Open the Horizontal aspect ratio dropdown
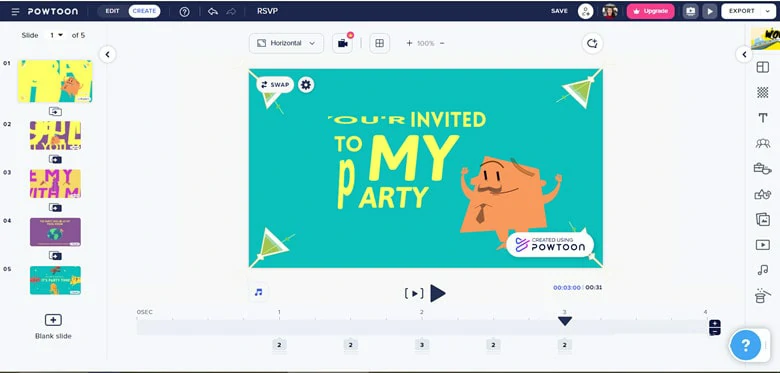The height and width of the screenshot is (373, 780). click(286, 43)
